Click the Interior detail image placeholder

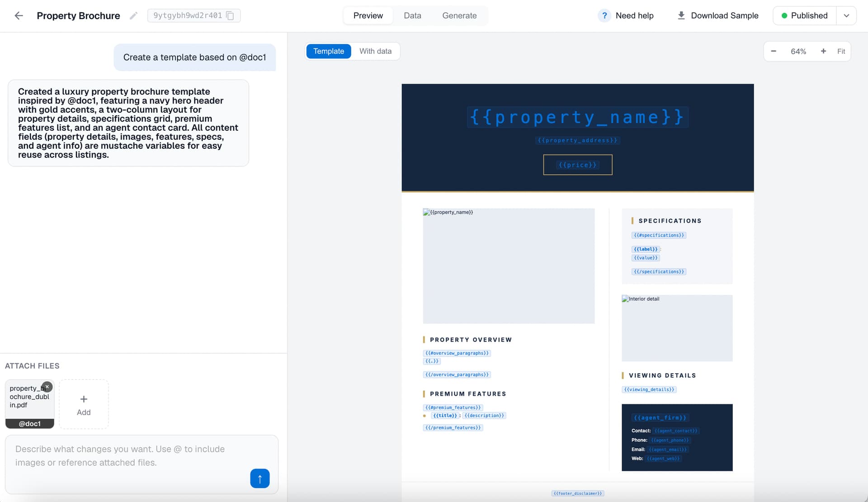[x=677, y=328]
